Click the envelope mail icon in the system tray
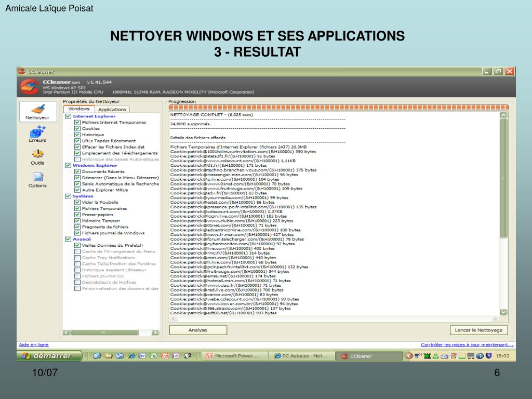The width and height of the screenshot is (532, 399). (x=444, y=356)
